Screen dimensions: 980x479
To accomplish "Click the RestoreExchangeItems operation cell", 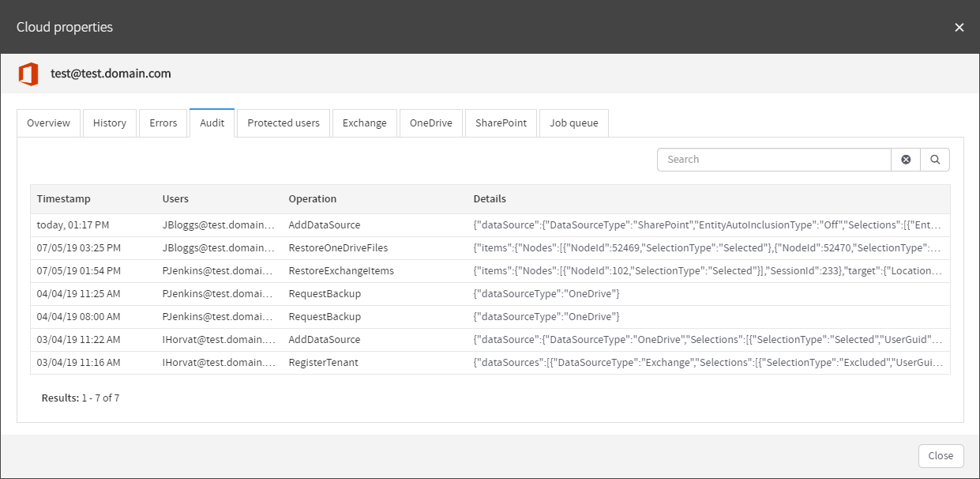I will [x=341, y=271].
